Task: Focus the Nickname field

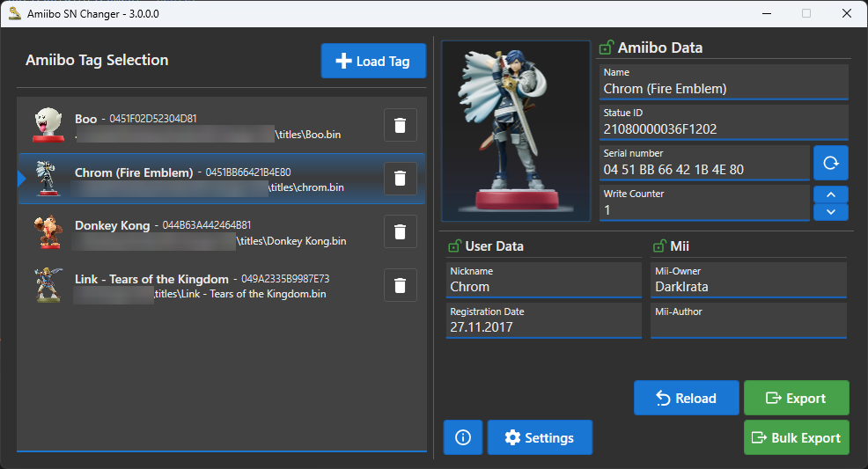Action: [544, 281]
